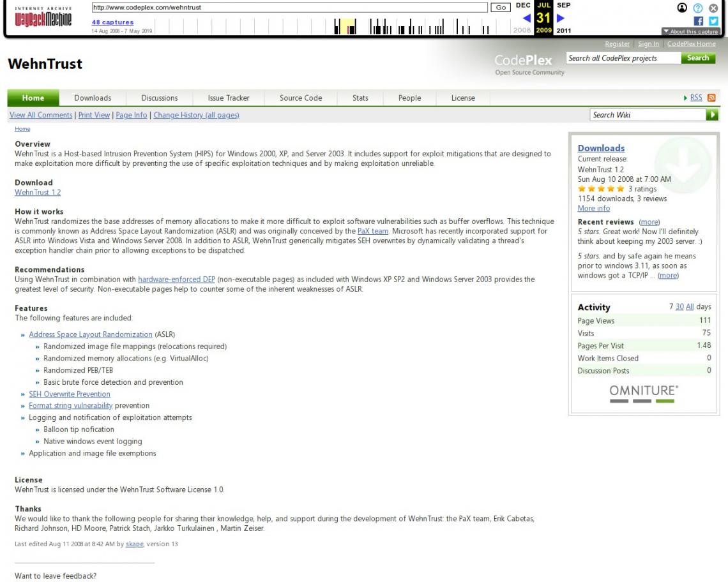Switch to the People tab
Screen dimensions: 728x582
point(409,98)
